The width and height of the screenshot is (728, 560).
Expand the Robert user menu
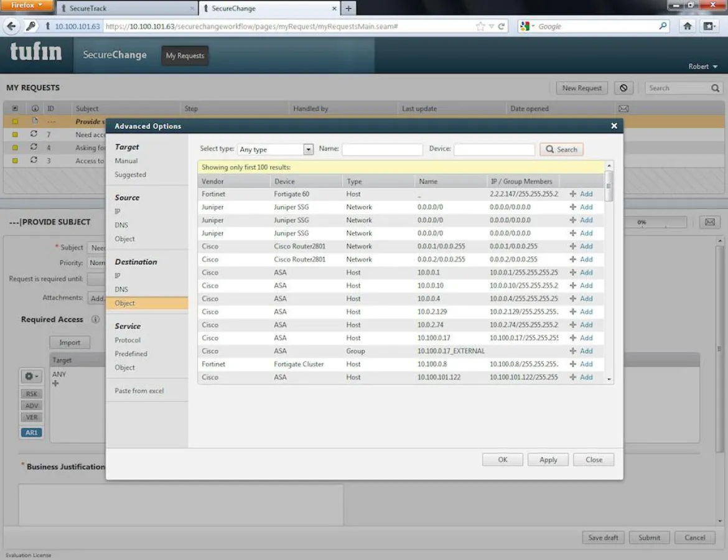coord(703,67)
